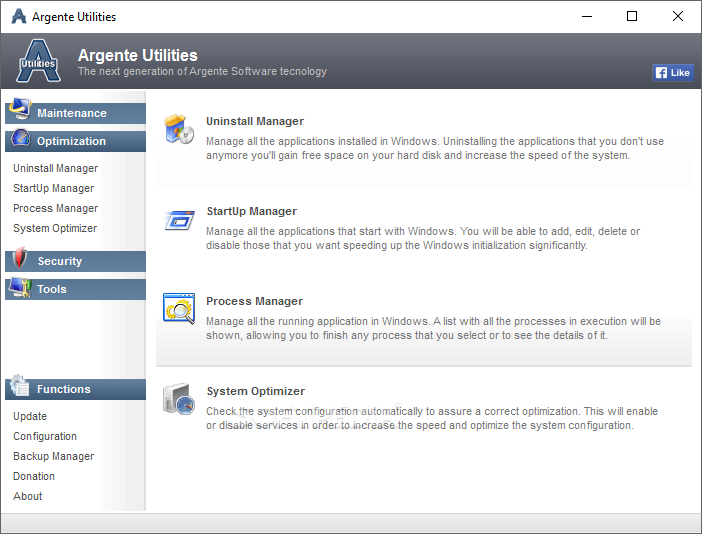Select Process Manager in the sidebar
702x534 pixels.
coord(56,208)
